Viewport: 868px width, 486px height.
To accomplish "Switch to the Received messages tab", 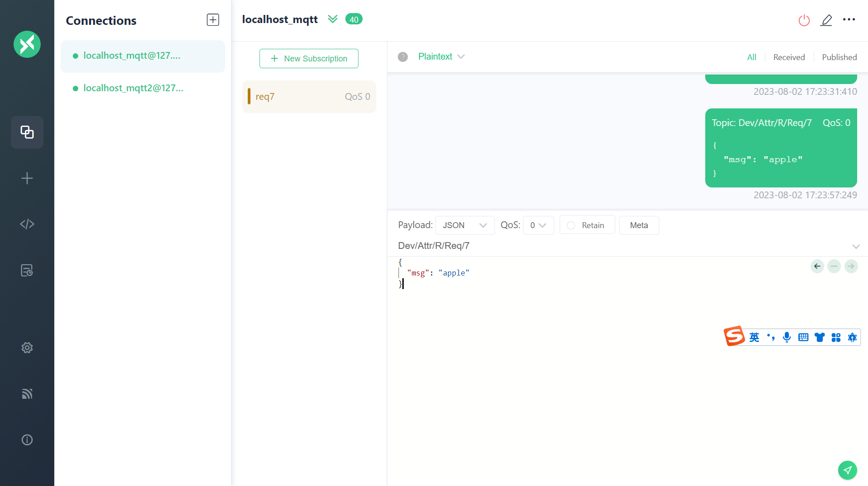I will (788, 57).
